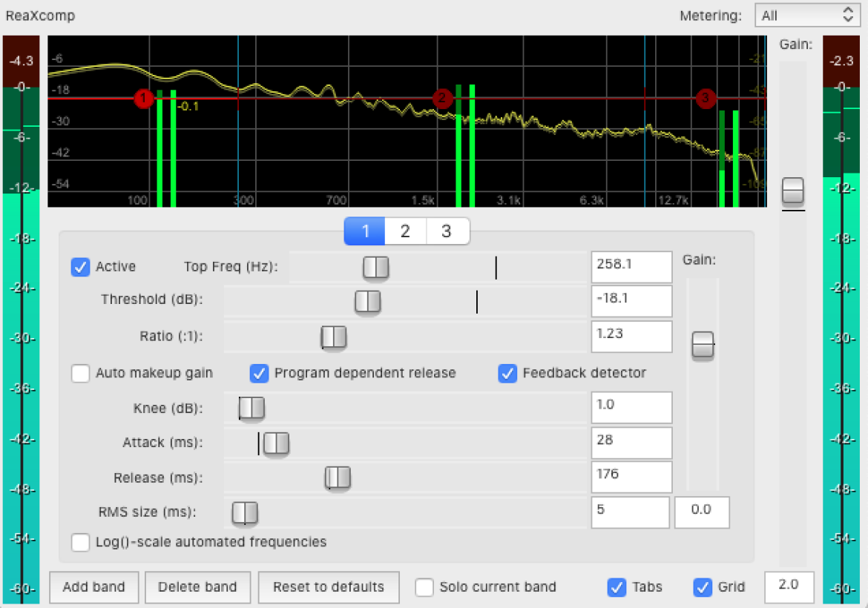Click the Release value field 176

[x=631, y=477]
